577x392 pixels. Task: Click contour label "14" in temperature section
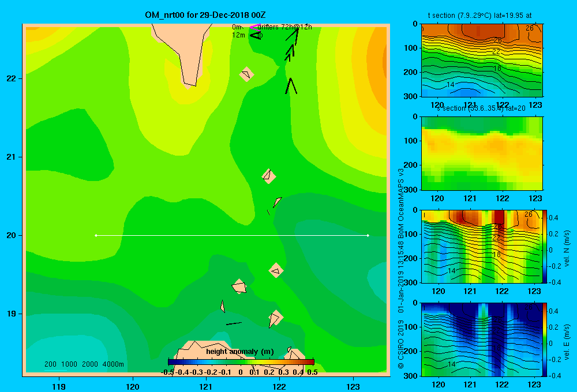pos(451,85)
